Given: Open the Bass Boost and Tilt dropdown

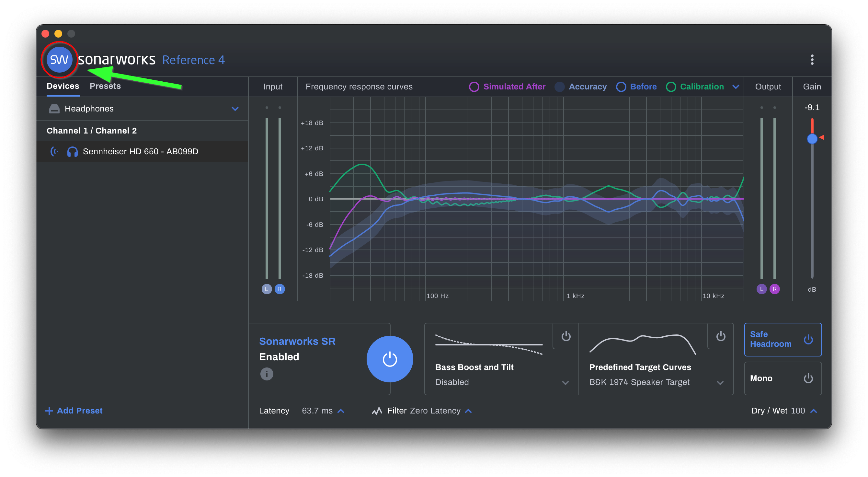Looking at the screenshot, I should coord(566,383).
